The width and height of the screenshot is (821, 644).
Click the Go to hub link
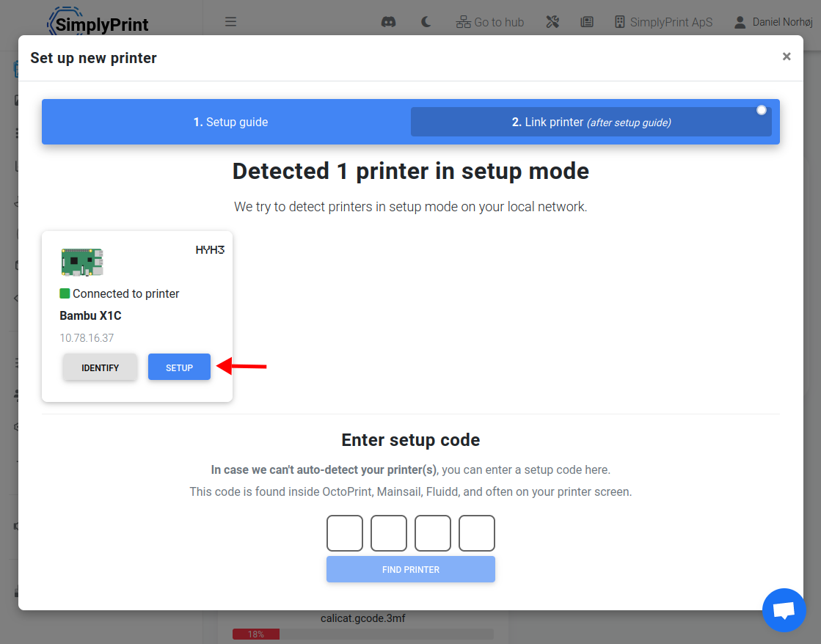pos(490,22)
